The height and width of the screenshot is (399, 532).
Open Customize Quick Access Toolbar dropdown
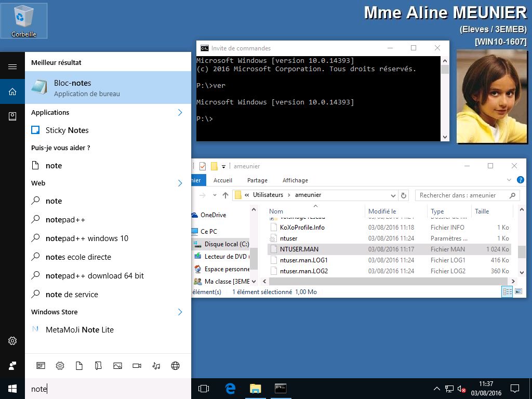tap(223, 167)
